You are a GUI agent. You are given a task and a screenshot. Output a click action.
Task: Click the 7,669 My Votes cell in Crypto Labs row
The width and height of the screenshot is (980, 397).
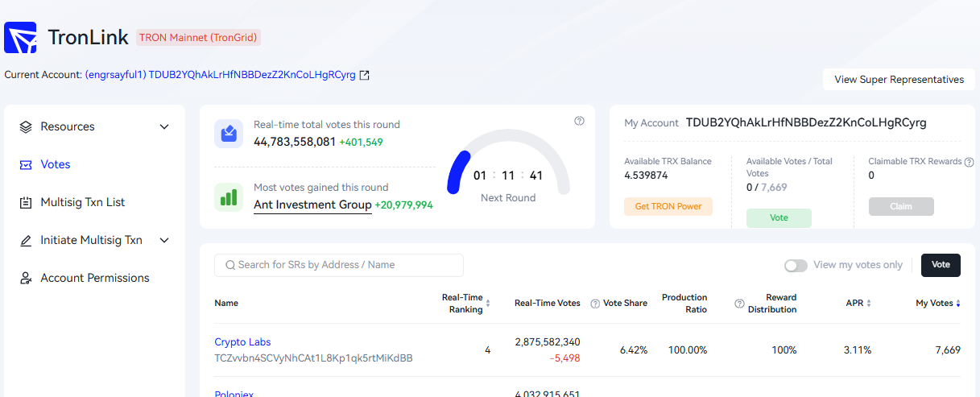pyautogui.click(x=948, y=350)
